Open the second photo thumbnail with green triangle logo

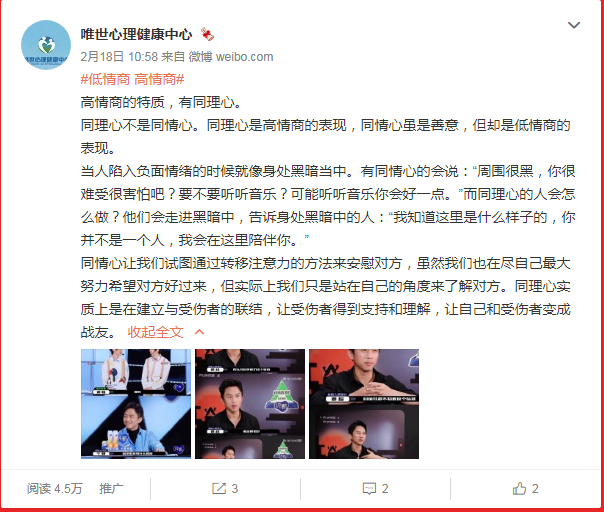pyautogui.click(x=250, y=404)
